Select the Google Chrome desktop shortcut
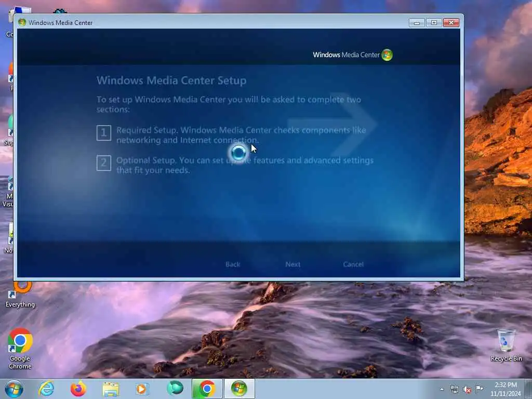 20,349
